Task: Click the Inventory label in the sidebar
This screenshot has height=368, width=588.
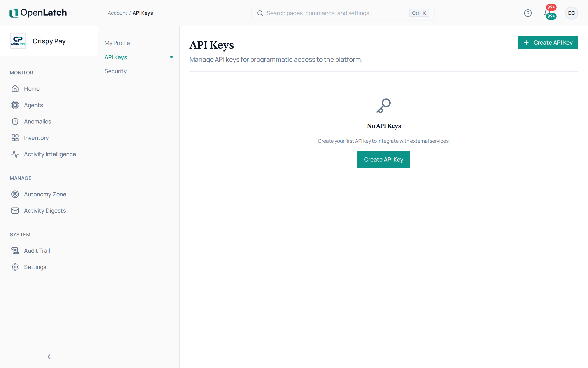Action: point(37,138)
